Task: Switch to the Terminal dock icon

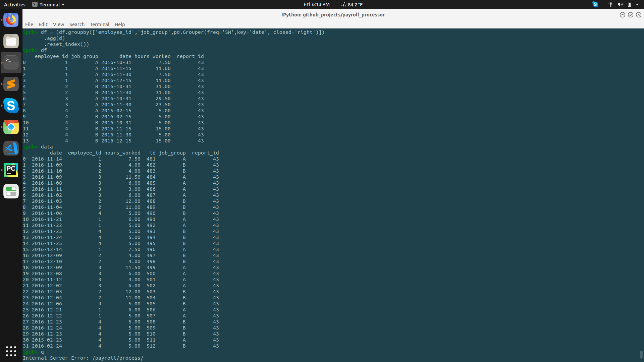Action: [11, 63]
